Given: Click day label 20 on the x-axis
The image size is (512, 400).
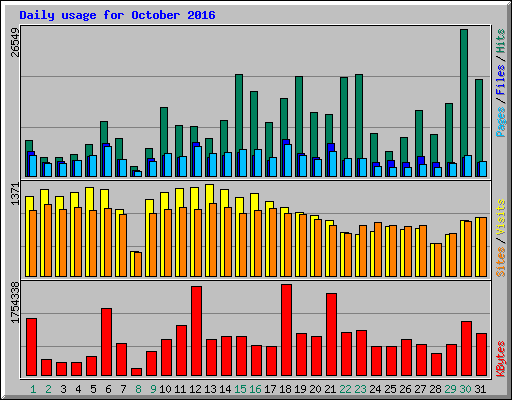Looking at the screenshot, I should pyautogui.click(x=315, y=389).
